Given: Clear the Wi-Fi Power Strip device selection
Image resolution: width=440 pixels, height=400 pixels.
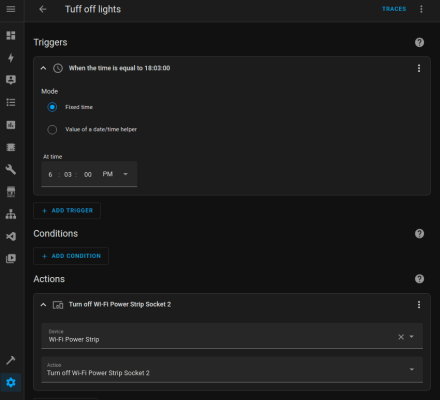Looking at the screenshot, I should coord(401,337).
